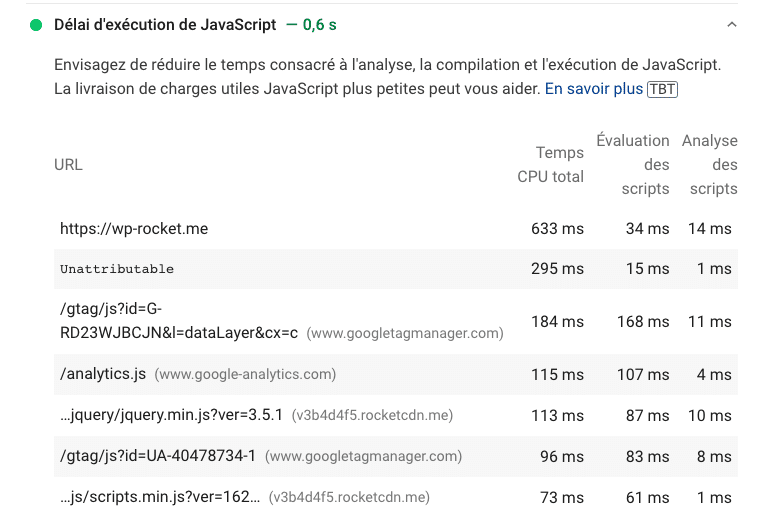Click the 107 ms evaluation cell
761x520 pixels.
tap(643, 374)
